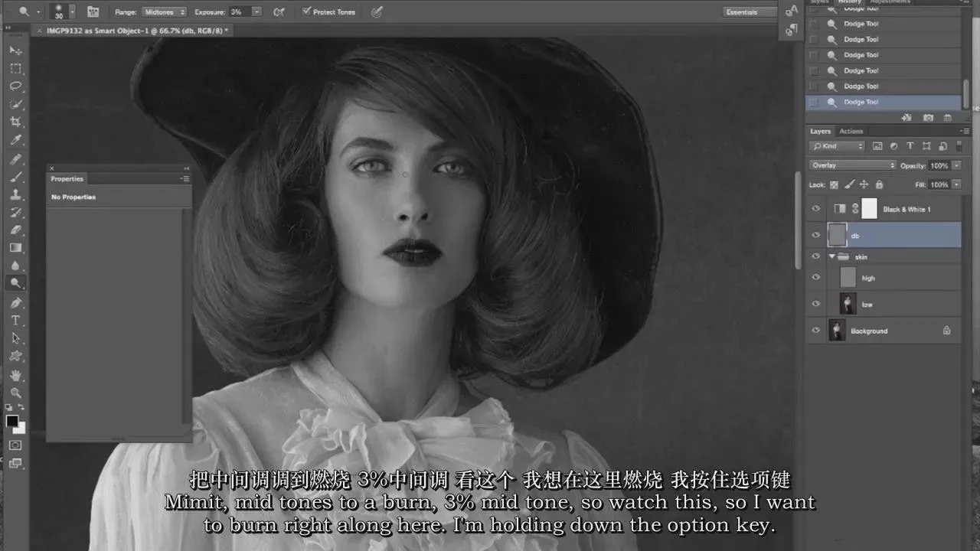Select the Lasso tool
The image size is (980, 551).
[x=15, y=86]
